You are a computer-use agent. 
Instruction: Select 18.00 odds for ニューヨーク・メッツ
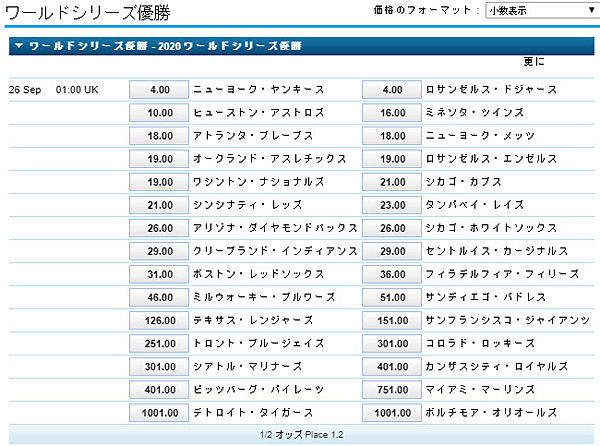392,136
